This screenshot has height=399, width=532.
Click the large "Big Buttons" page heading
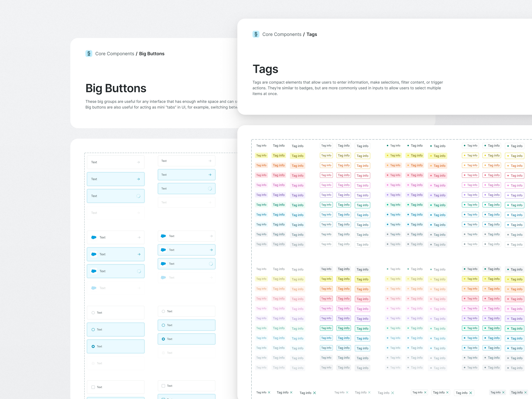click(116, 88)
